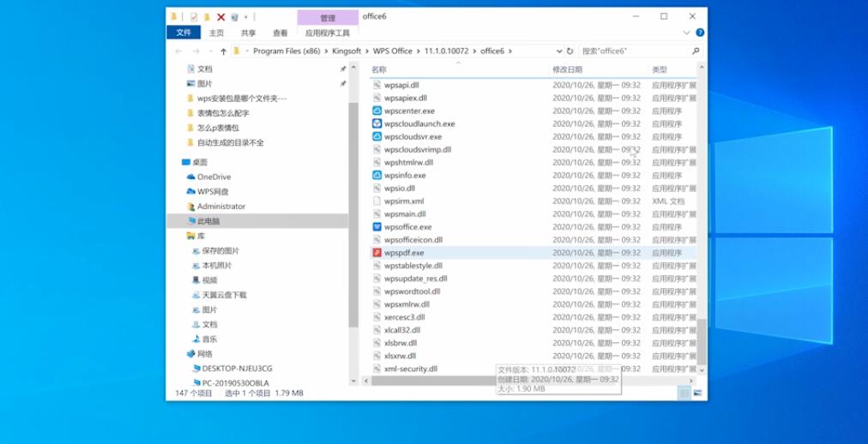Expand the ribbon with the chevron
This screenshot has width=868, height=444.
pyautogui.click(x=687, y=33)
